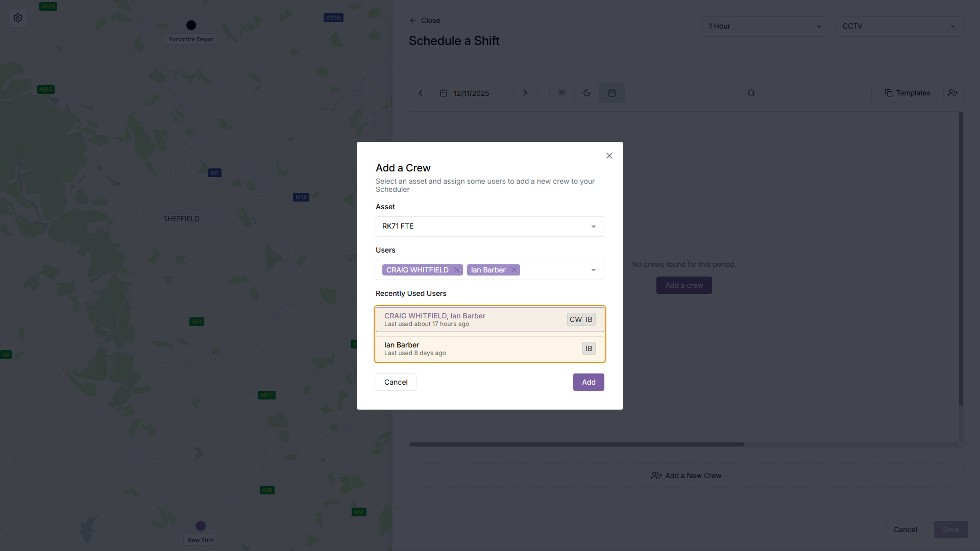Expand the Asset dropdown showing RK71 FTE

tap(489, 227)
